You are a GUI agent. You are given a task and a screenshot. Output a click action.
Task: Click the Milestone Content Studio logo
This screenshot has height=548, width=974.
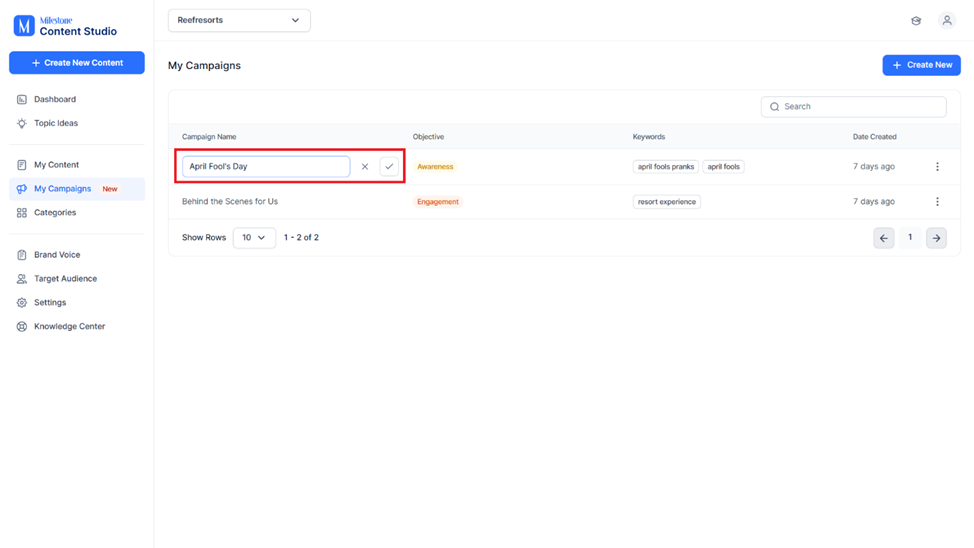65,26
